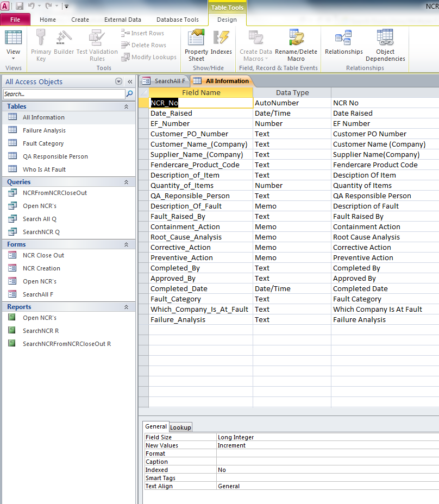439x504 pixels.
Task: Collapse the Reports group
Action: pos(127,307)
